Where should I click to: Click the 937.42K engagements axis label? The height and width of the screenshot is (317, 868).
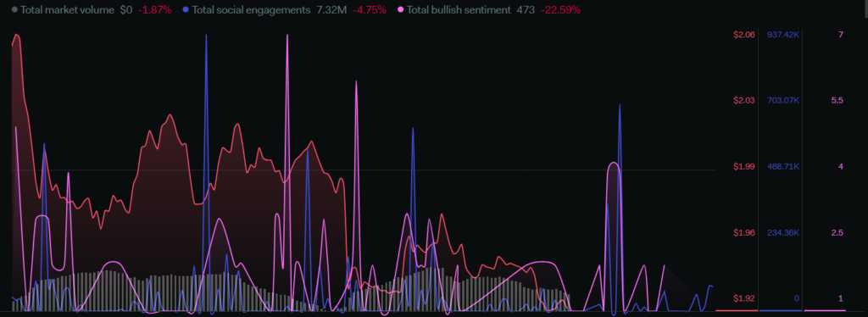pos(782,35)
